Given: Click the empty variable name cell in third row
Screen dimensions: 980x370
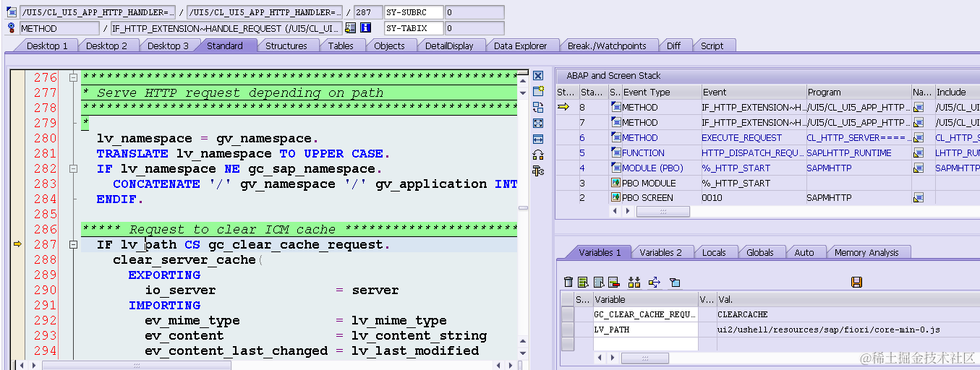Looking at the screenshot, I should 645,345.
